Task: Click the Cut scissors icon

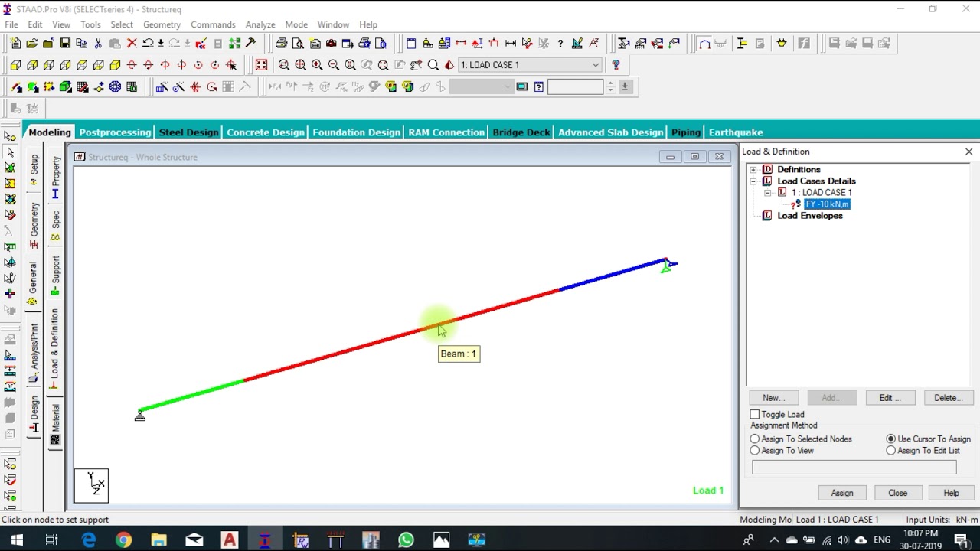Action: (98, 44)
